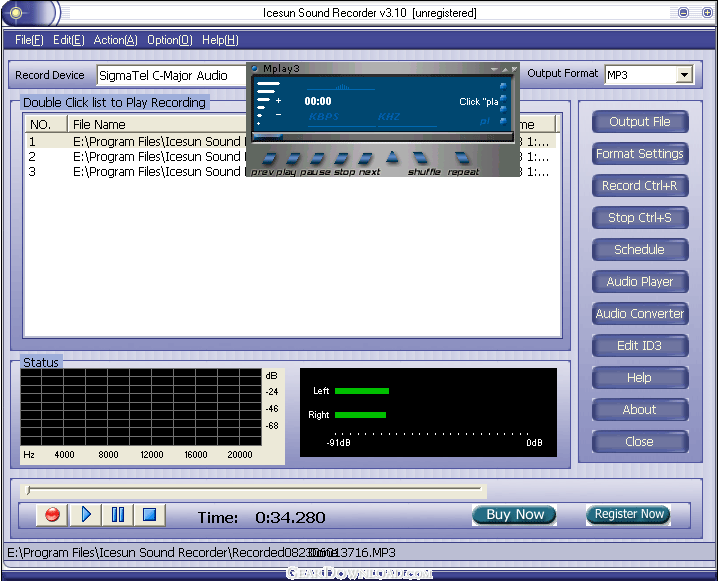Toggle shuffle in Mplay3
719x581 pixels.
(420, 158)
